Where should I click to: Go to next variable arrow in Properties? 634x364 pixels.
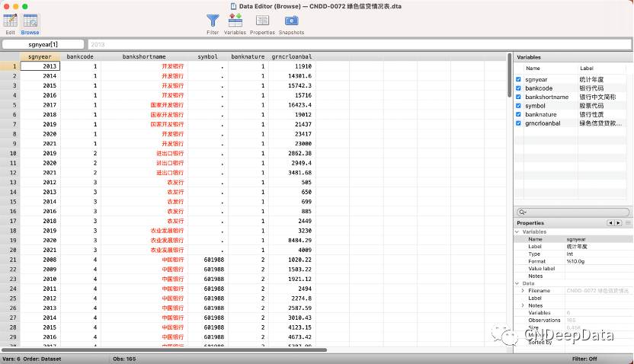coord(618,223)
